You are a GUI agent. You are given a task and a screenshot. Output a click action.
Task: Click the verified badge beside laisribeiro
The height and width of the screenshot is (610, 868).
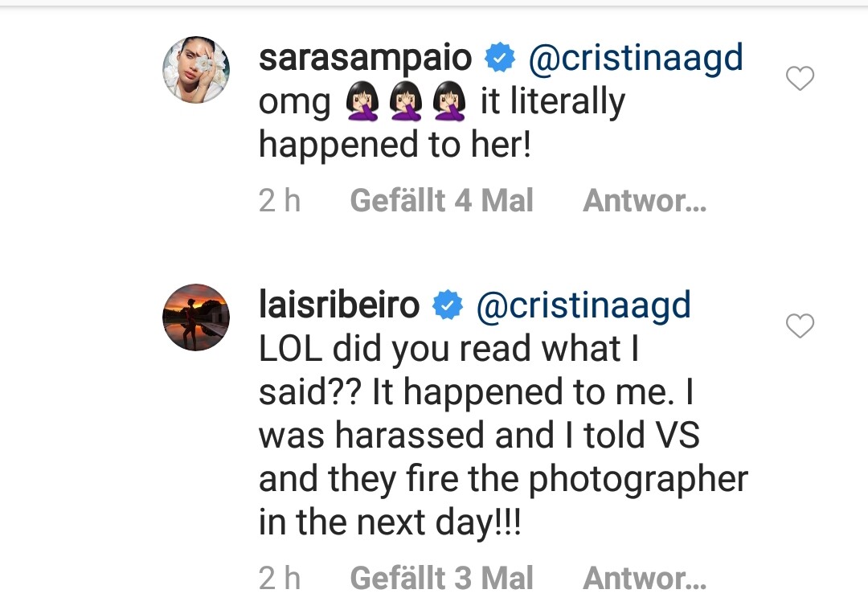[x=447, y=306]
